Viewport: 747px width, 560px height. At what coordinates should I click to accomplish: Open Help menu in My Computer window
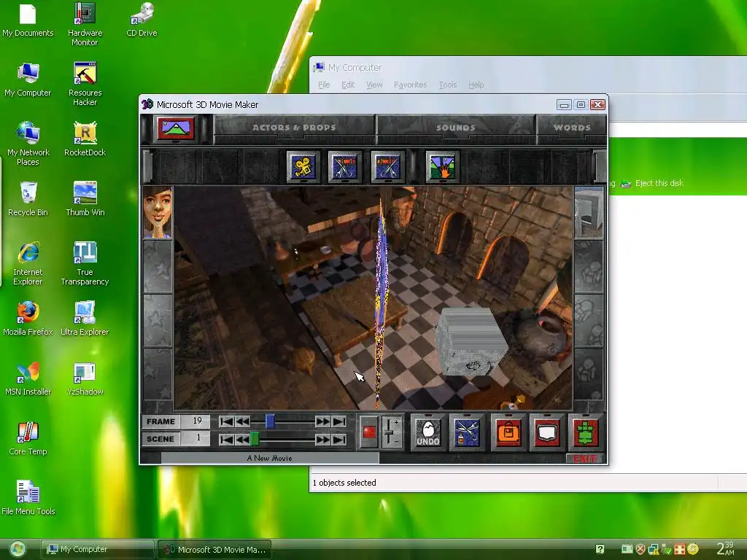click(x=476, y=85)
